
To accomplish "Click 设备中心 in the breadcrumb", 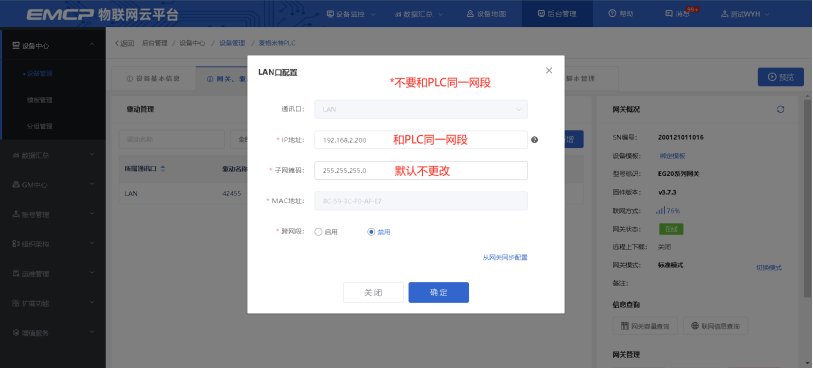I will (192, 43).
